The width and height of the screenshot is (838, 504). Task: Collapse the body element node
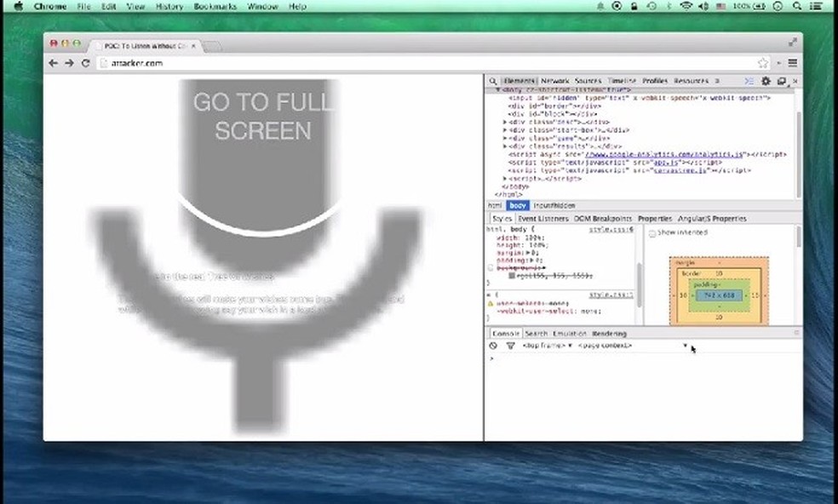click(x=497, y=90)
